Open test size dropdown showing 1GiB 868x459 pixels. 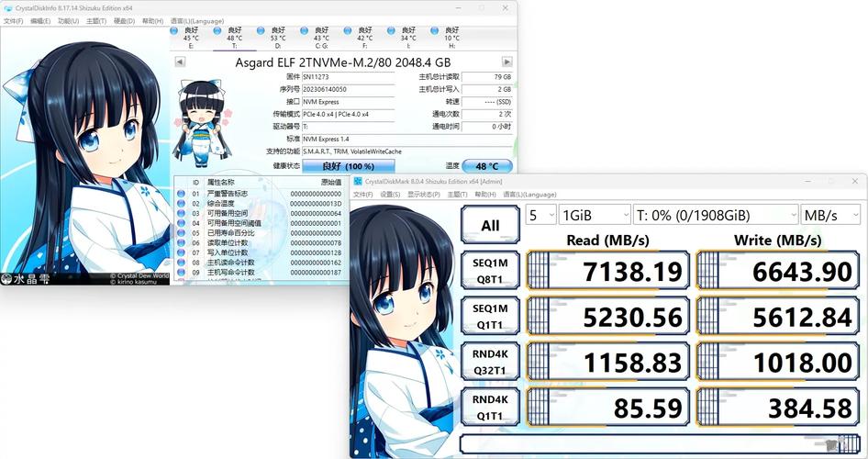click(595, 215)
